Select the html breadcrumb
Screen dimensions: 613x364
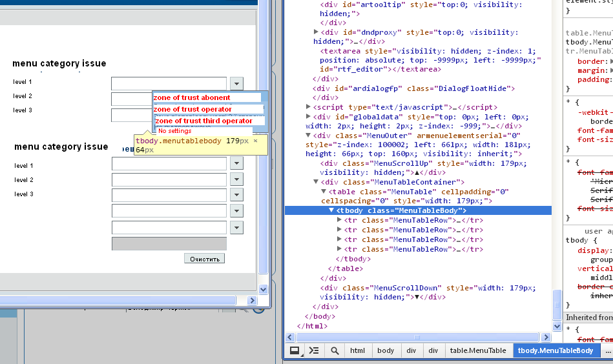[x=357, y=350]
